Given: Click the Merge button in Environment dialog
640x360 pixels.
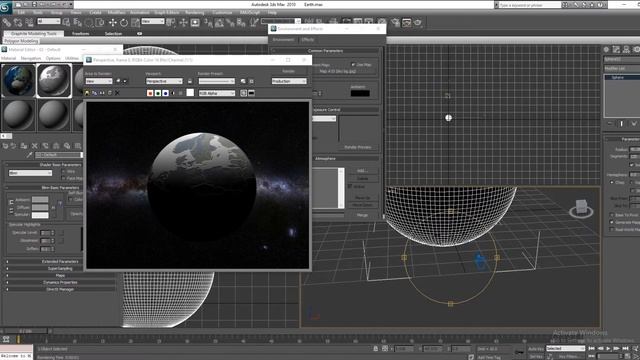Looking at the screenshot, I should (x=362, y=215).
